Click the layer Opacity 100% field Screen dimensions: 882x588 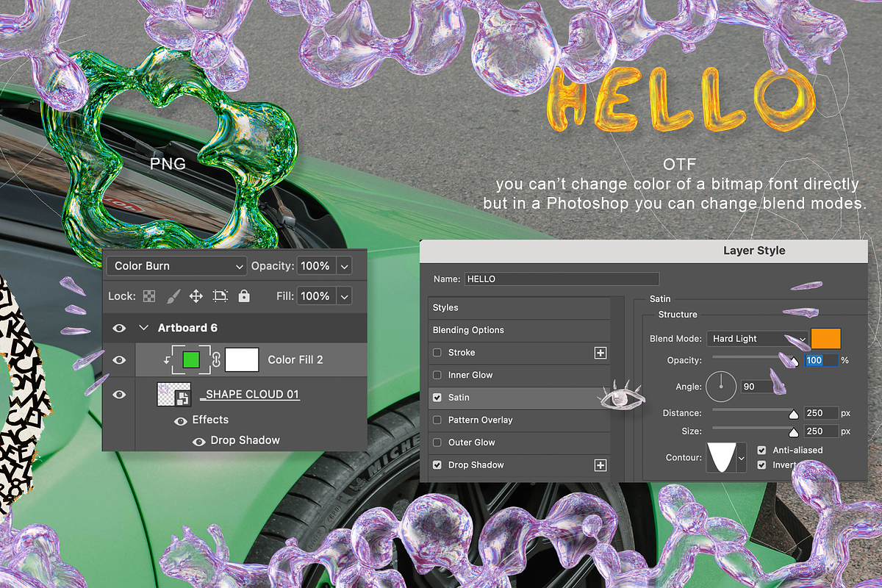click(316, 266)
